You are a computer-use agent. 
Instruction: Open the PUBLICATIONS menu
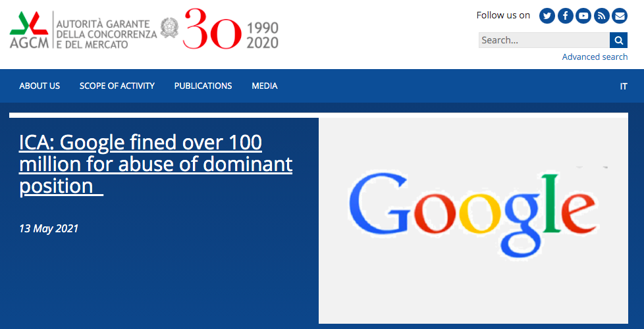[x=203, y=86]
